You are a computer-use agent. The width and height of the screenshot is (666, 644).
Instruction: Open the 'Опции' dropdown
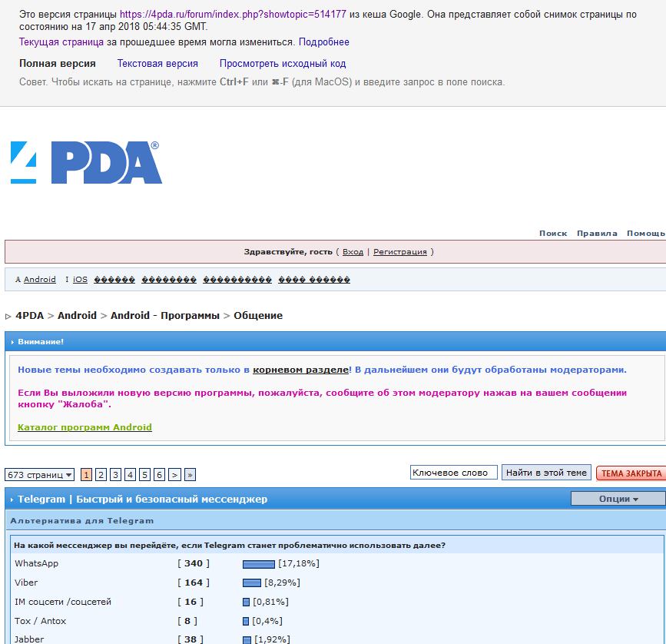click(x=618, y=499)
